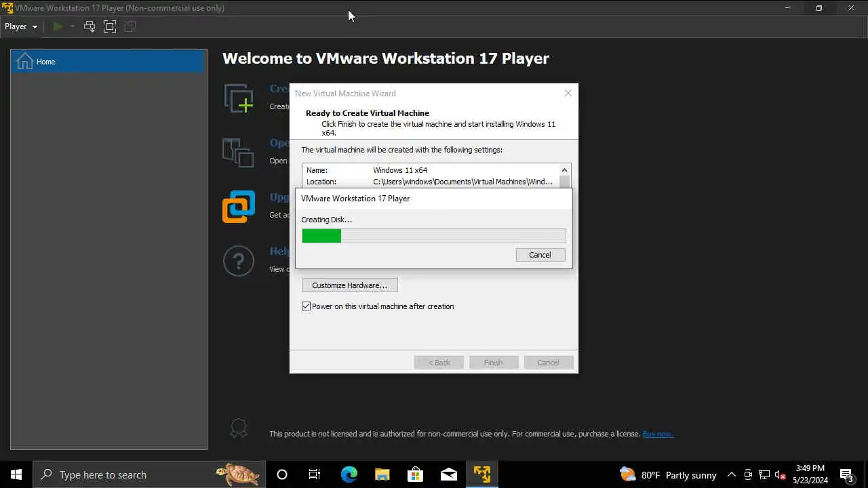The width and height of the screenshot is (868, 488).
Task: Click Cancel at the wizard bottom
Action: (x=548, y=363)
